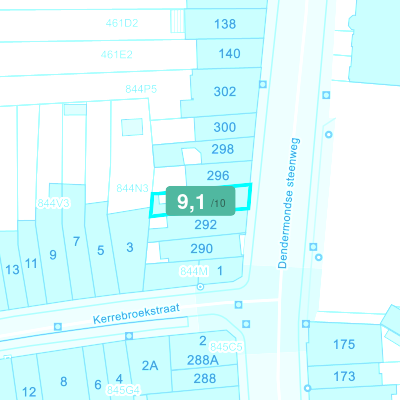Click circle marker next to building 173
This screenshot has width=400, height=400.
click(x=307, y=388)
